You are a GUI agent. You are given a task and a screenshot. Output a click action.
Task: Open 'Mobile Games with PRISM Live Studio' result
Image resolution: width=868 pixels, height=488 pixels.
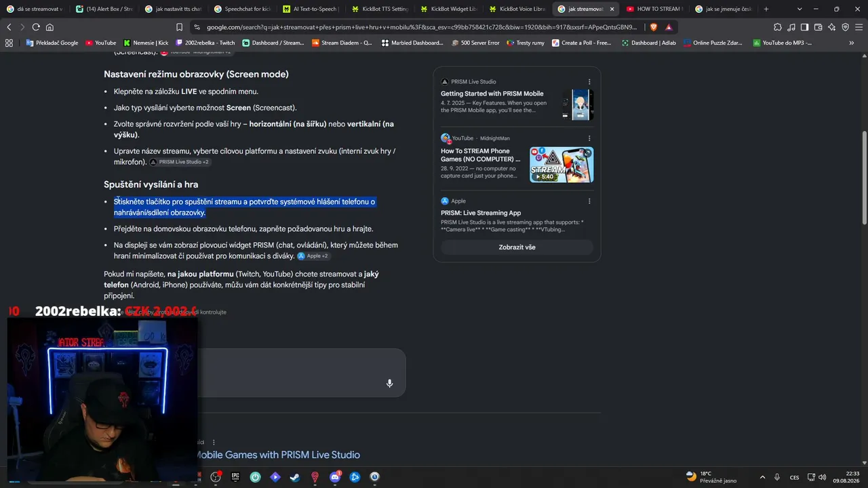tap(278, 455)
